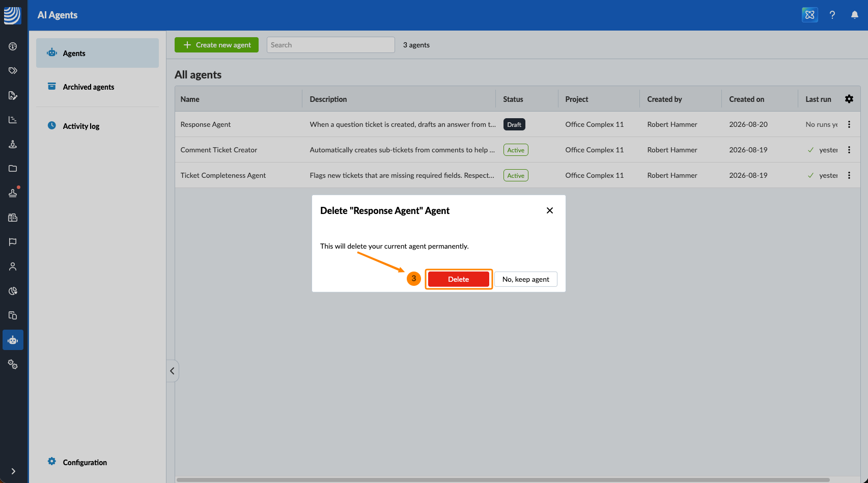The width and height of the screenshot is (868, 483).
Task: Click the Active badge for Comment Ticket Creator
Action: pyautogui.click(x=516, y=150)
